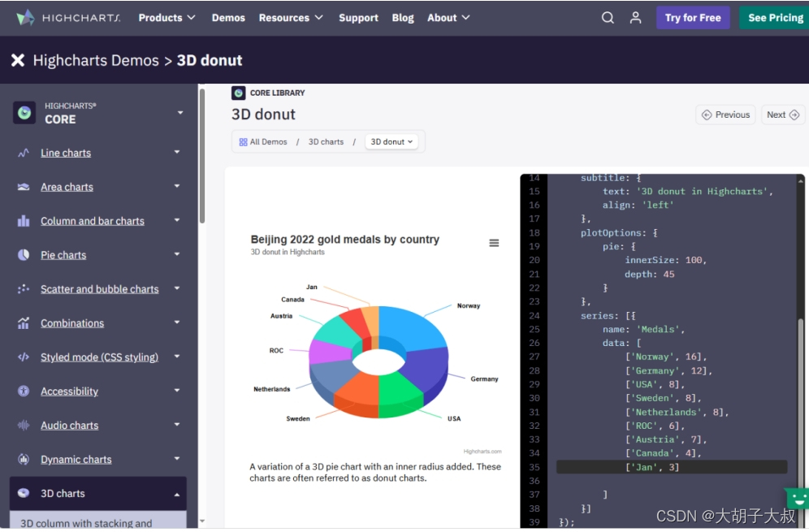Open the Dynamic charts link
The height and width of the screenshot is (532, 809).
point(76,459)
